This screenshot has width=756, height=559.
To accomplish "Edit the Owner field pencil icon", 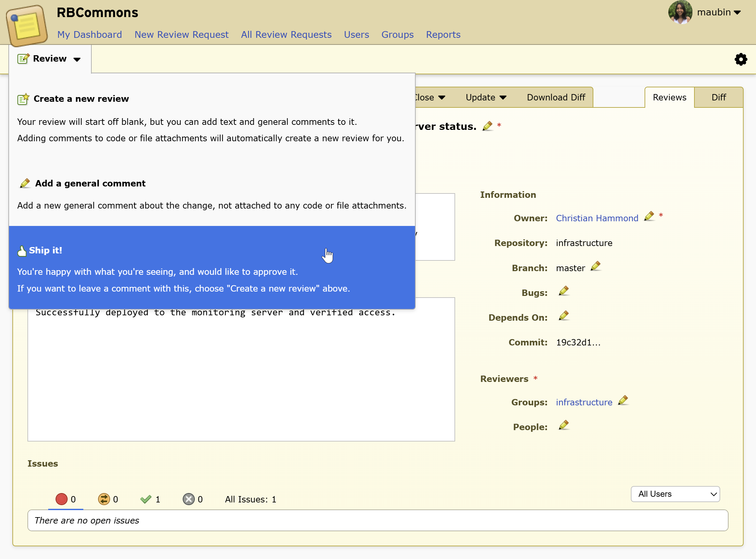I will pos(649,216).
